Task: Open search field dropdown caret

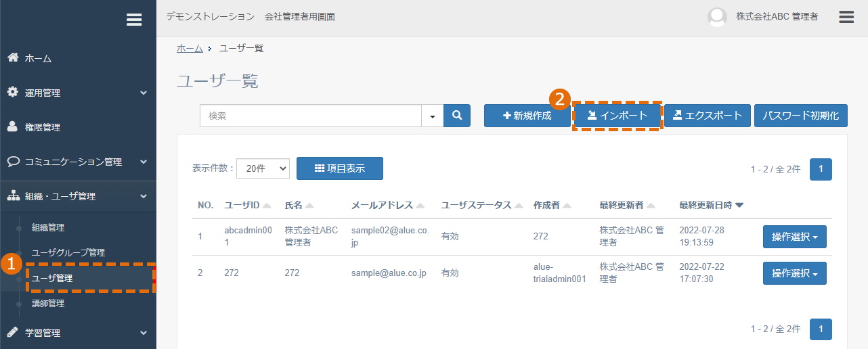Action: tap(432, 116)
